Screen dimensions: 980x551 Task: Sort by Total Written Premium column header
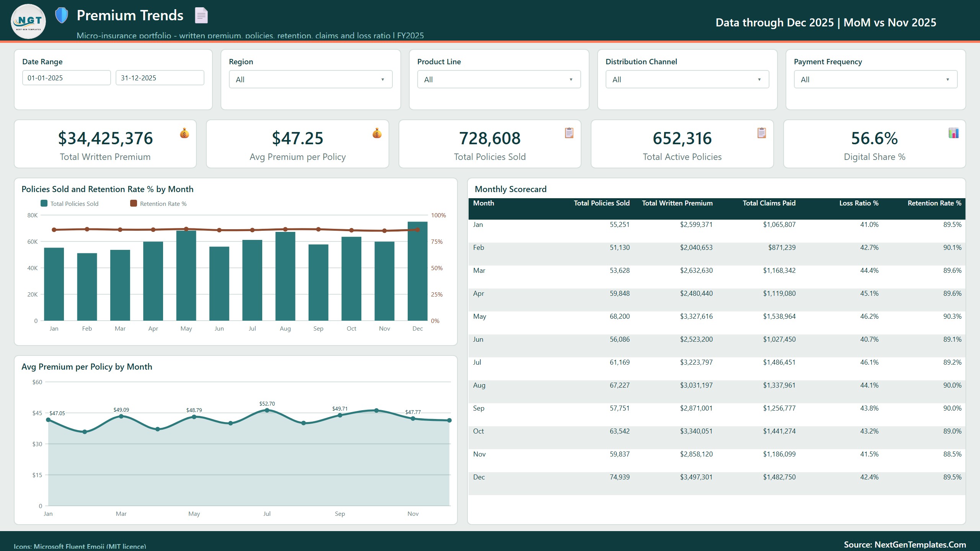coord(677,203)
